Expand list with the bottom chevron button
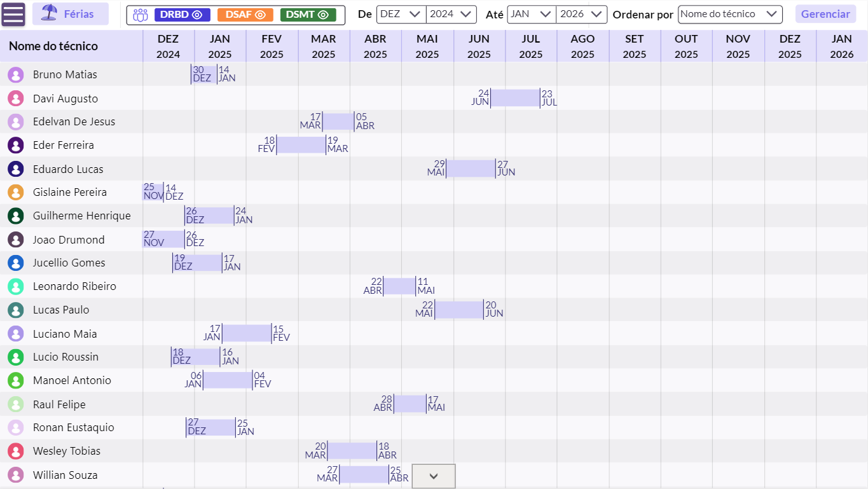 click(x=434, y=476)
